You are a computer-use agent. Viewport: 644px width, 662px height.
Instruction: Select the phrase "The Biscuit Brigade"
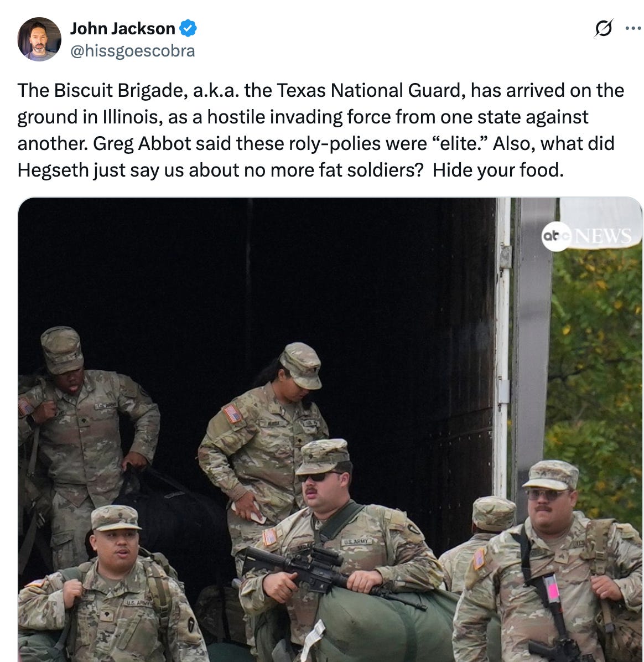[x=100, y=90]
